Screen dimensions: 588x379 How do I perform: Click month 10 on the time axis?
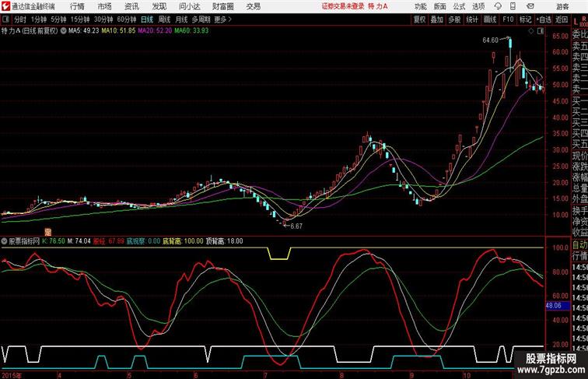(467, 375)
